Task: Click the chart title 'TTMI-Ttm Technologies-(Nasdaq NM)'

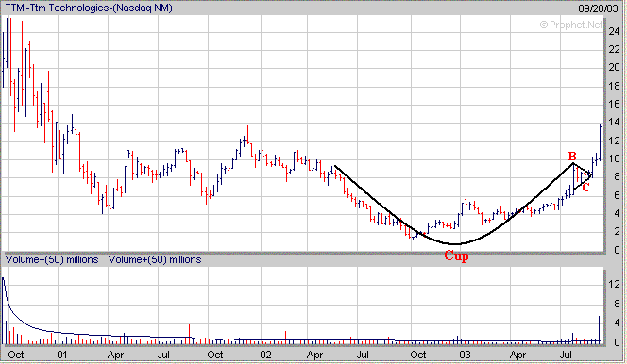Action: tap(89, 8)
